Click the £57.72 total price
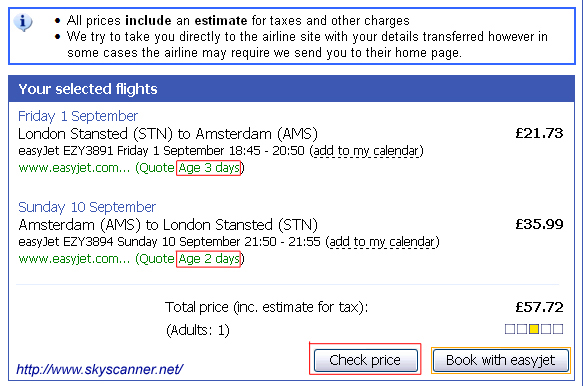Screen dimensions: 583x386 pyautogui.click(x=539, y=307)
